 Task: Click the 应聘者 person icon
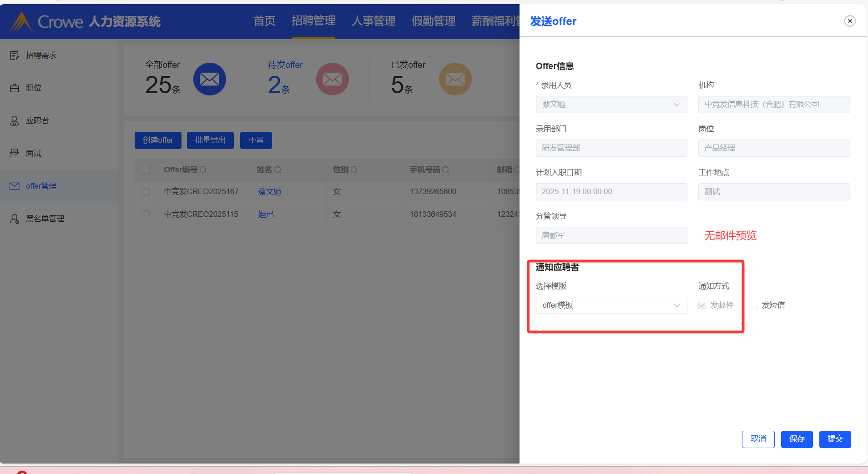pos(15,121)
